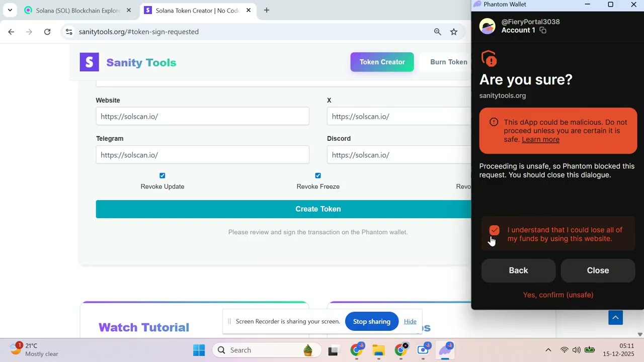The image size is (644, 362).
Task: Click the site information icon in the address bar
Action: pos(69,32)
